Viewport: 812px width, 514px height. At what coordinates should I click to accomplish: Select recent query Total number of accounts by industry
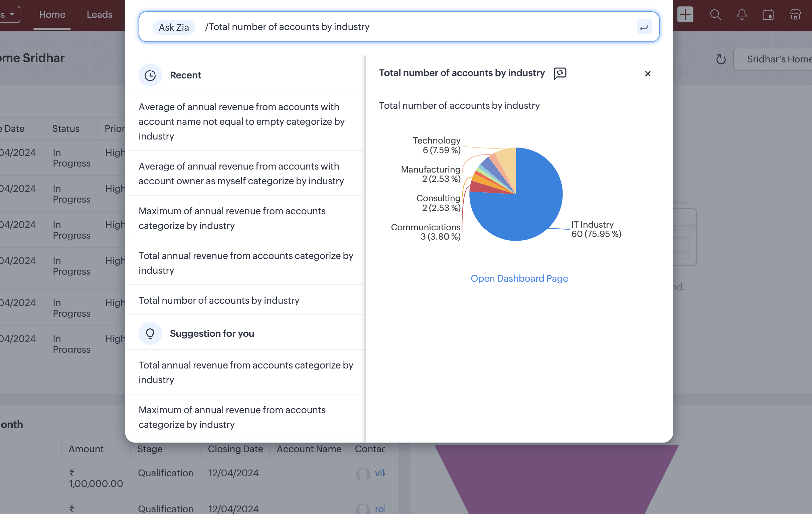pos(219,300)
